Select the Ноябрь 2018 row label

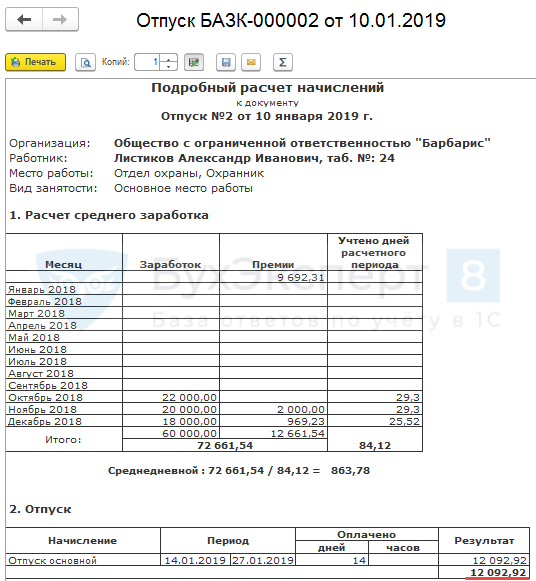(42, 409)
